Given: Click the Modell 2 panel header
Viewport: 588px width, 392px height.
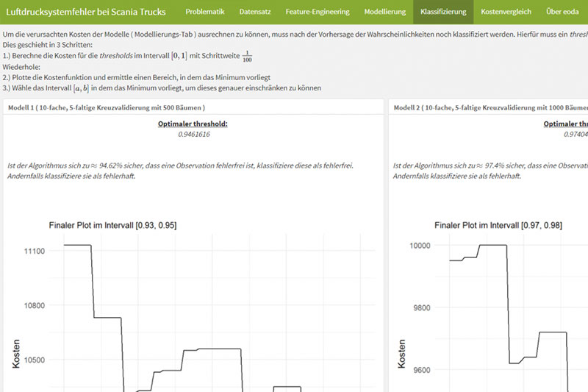Looking at the screenshot, I should [488, 107].
